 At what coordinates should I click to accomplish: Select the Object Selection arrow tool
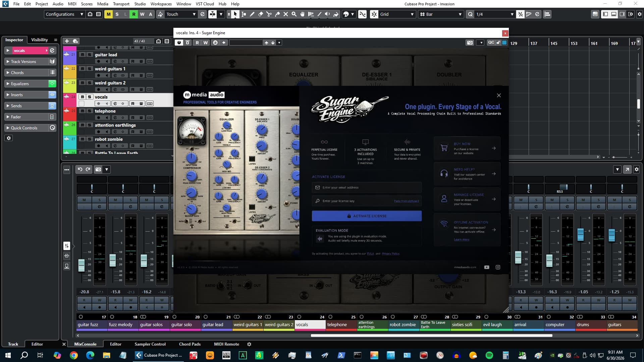click(x=235, y=14)
